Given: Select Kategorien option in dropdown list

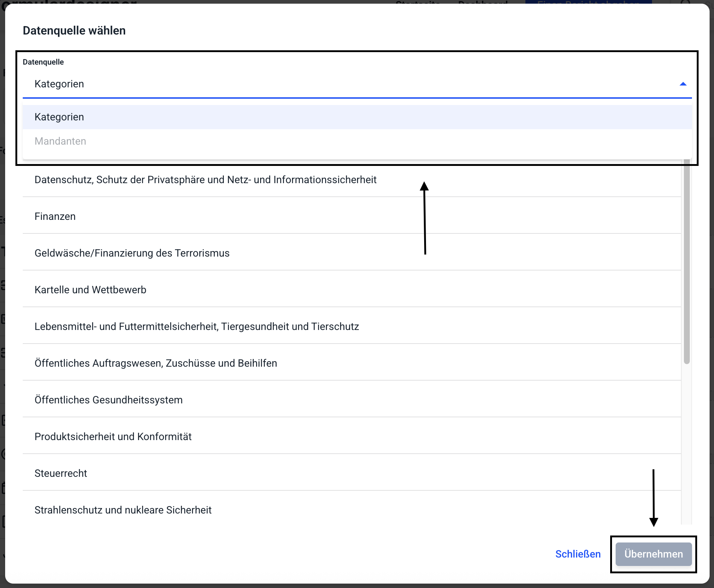Looking at the screenshot, I should point(59,117).
